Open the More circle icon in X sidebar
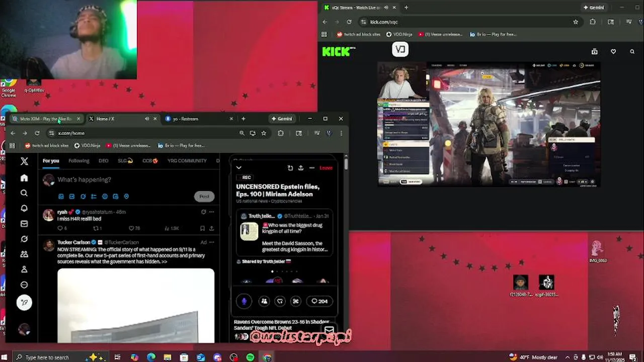Viewport: 644px width, 362px height. tap(24, 285)
